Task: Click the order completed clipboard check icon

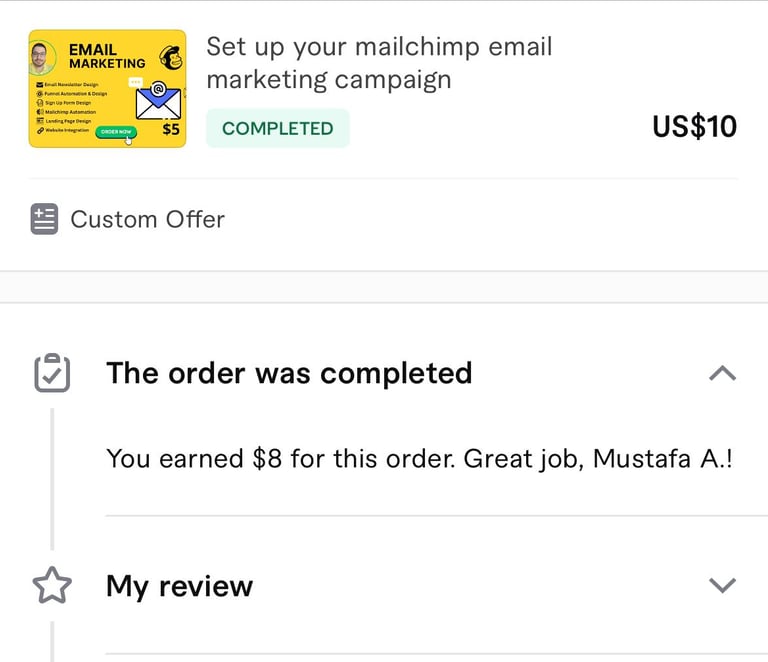Action: tap(52, 373)
